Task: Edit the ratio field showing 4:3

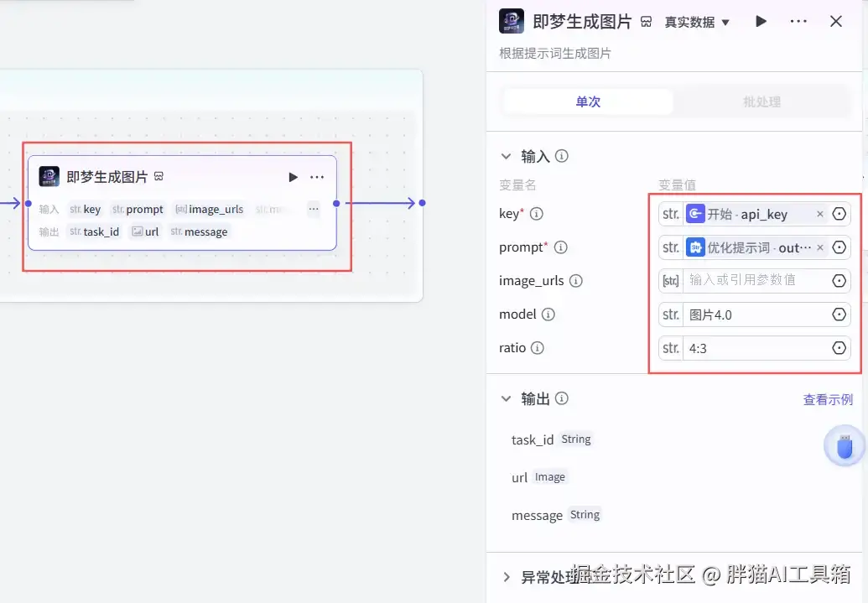Action: 756,348
